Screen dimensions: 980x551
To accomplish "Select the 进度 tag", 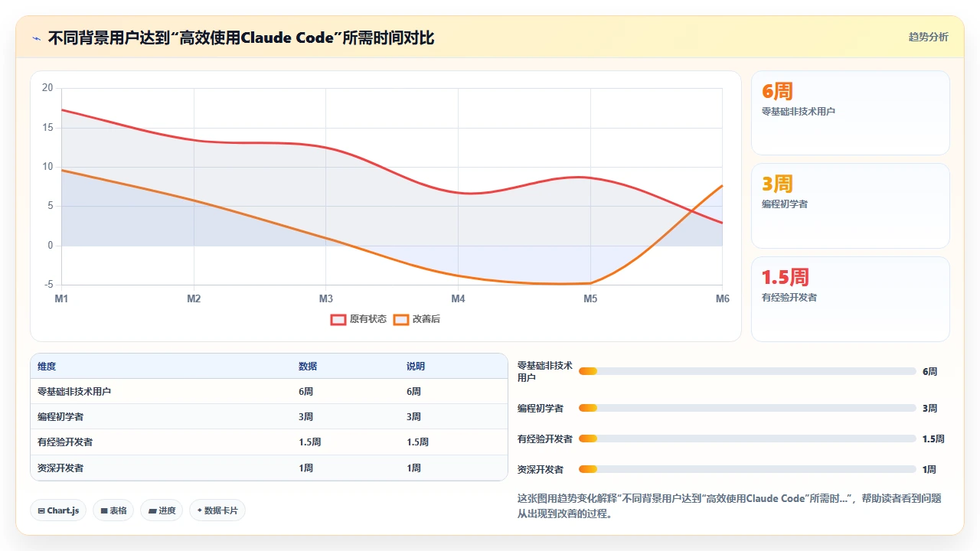I will click(x=162, y=510).
